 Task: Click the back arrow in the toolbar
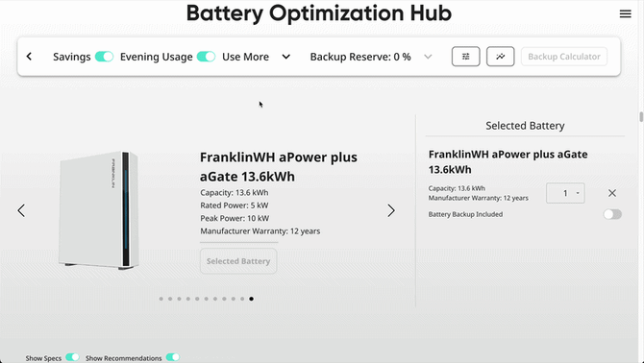pyautogui.click(x=29, y=57)
